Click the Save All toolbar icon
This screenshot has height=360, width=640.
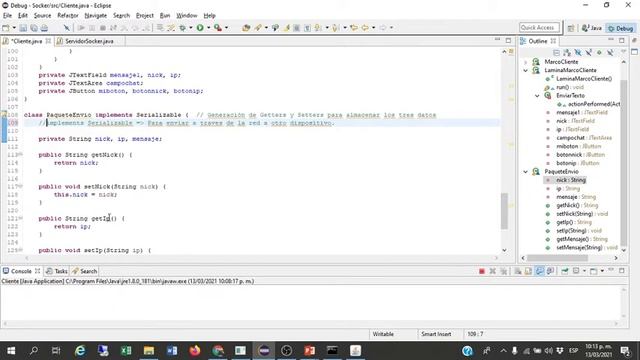click(x=34, y=28)
